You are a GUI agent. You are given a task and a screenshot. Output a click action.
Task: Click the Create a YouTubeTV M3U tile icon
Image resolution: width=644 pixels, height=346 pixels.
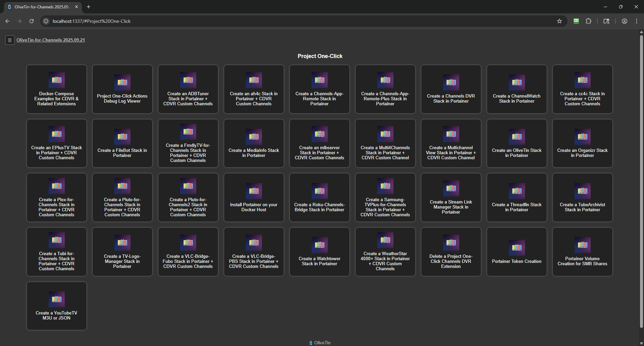[57, 299]
